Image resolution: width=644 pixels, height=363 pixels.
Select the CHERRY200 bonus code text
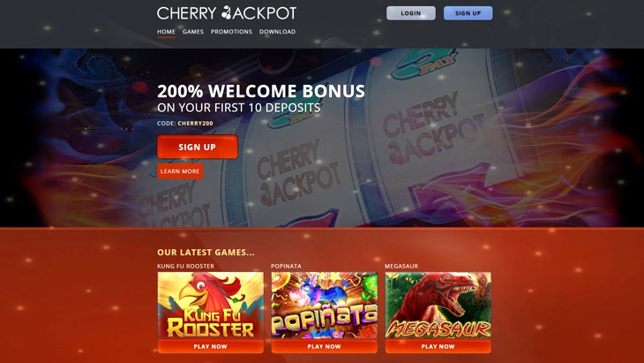click(196, 124)
